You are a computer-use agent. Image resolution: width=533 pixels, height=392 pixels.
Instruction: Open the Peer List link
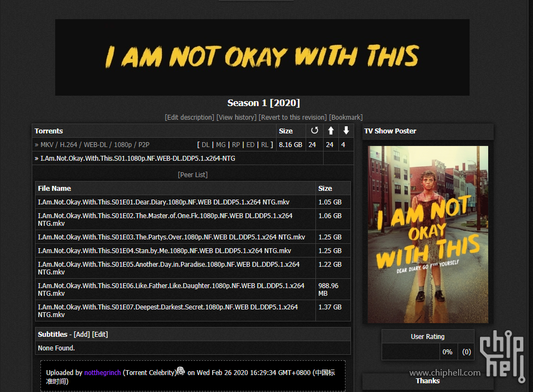pyautogui.click(x=193, y=175)
